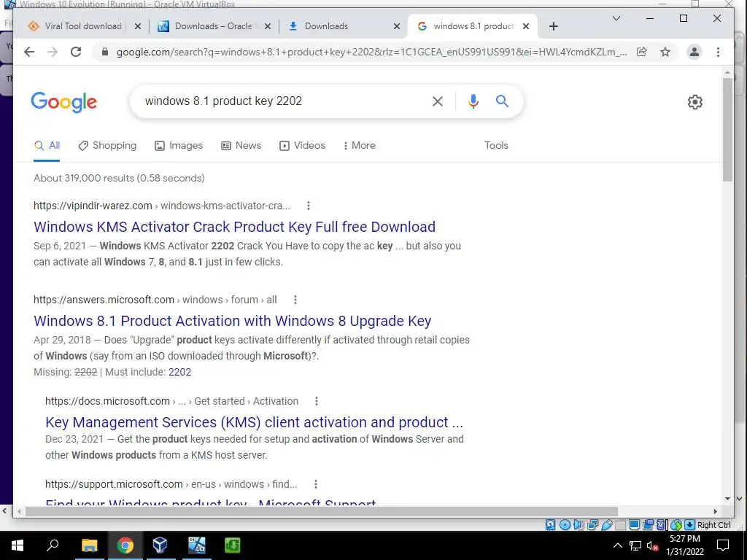Go back to the previous page
Viewport: 747px width, 560px height.
click(x=29, y=52)
